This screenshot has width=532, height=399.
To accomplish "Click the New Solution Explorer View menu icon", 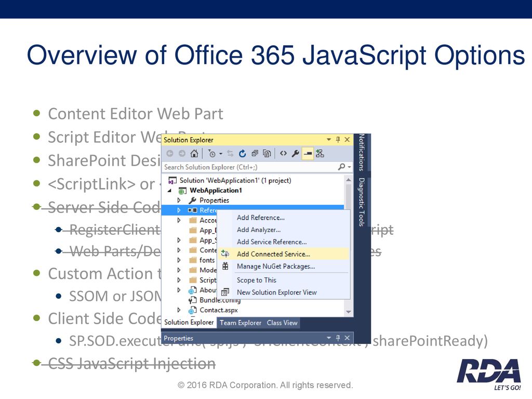I will click(x=225, y=292).
